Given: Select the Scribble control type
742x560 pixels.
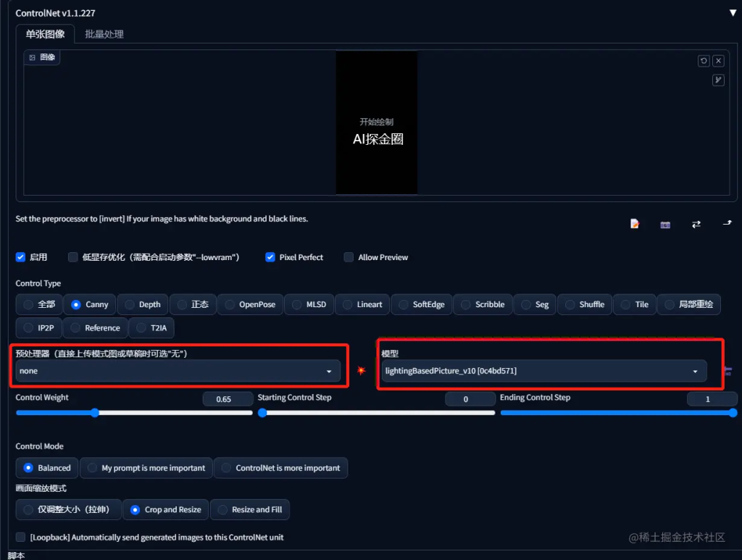Looking at the screenshot, I should click(483, 304).
